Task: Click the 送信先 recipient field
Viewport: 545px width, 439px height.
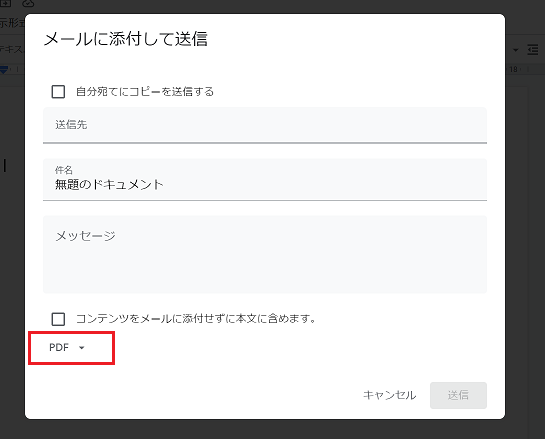Action: pos(265,125)
